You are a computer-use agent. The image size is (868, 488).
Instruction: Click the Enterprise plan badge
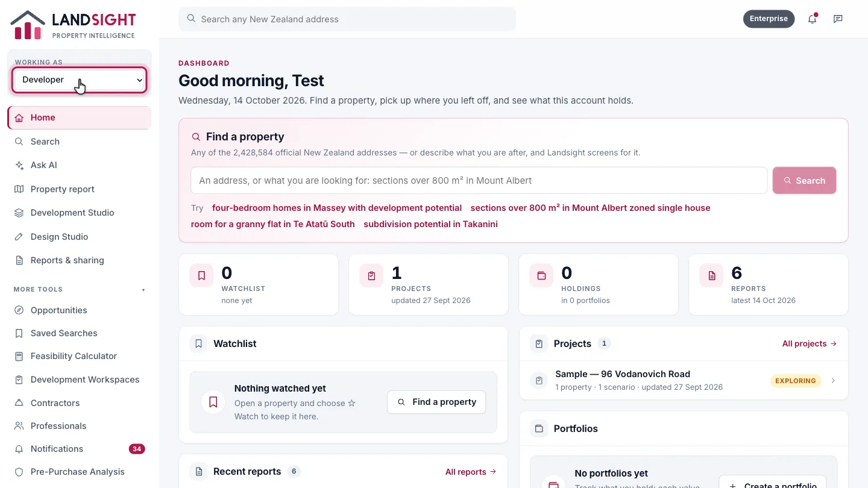(x=769, y=19)
